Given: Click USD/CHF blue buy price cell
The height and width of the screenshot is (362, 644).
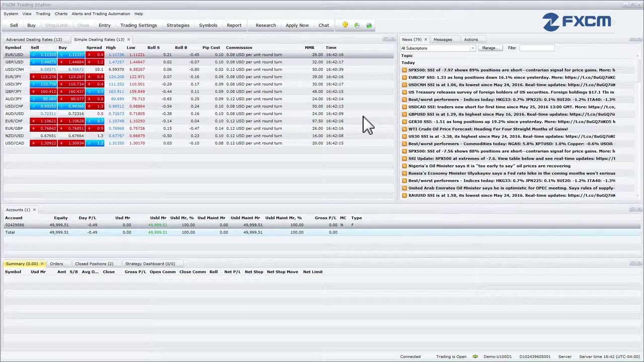Looking at the screenshot, I should (x=71, y=106).
